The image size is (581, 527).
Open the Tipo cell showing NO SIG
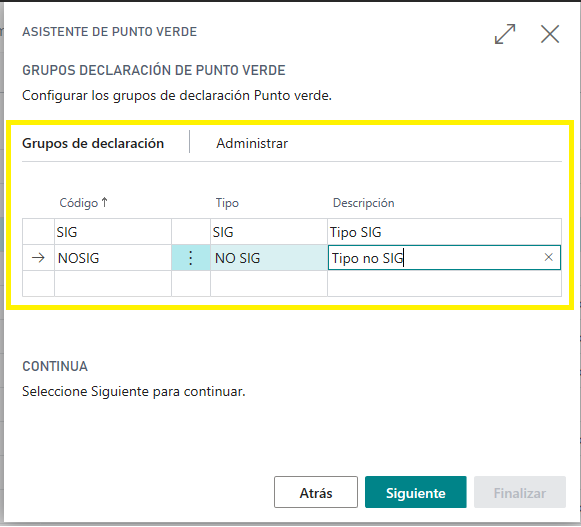tap(269, 258)
